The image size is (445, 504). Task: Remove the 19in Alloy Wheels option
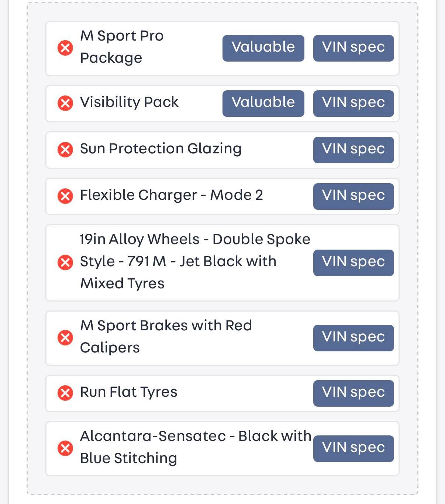(x=65, y=263)
